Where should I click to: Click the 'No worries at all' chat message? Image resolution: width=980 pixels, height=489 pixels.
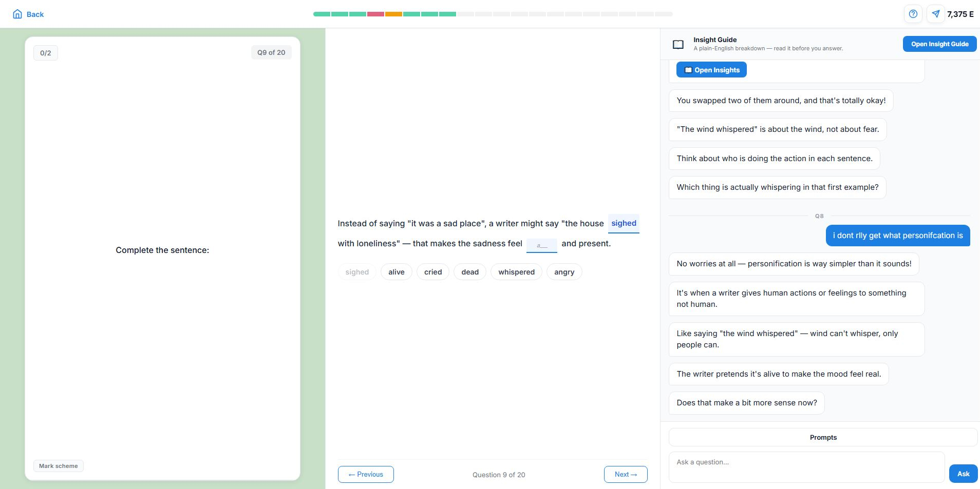(x=794, y=264)
